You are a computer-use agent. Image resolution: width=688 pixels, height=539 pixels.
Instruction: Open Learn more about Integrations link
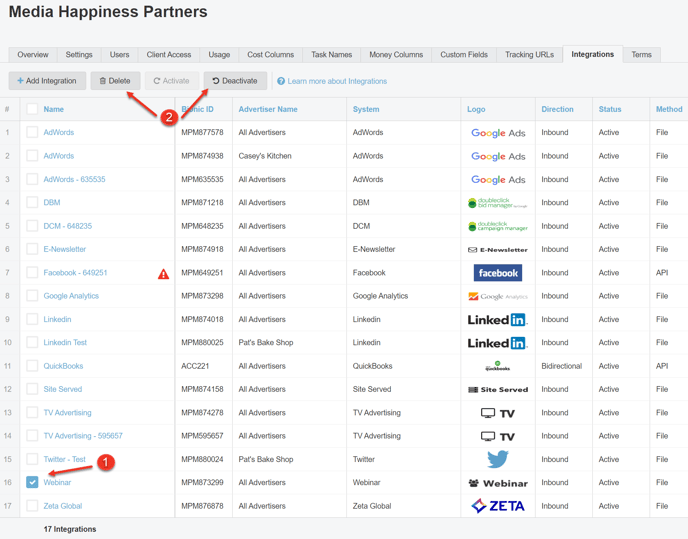coord(337,81)
